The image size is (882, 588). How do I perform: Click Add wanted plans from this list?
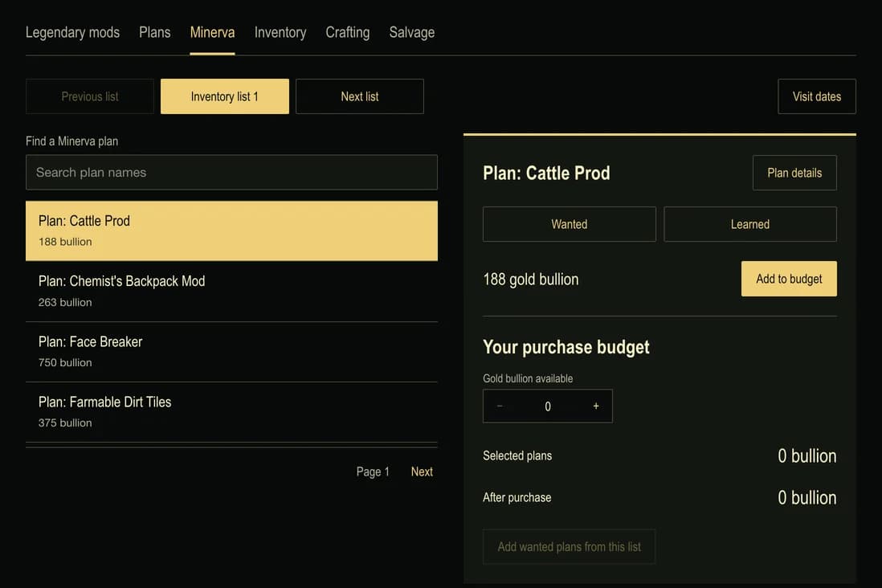coord(570,546)
